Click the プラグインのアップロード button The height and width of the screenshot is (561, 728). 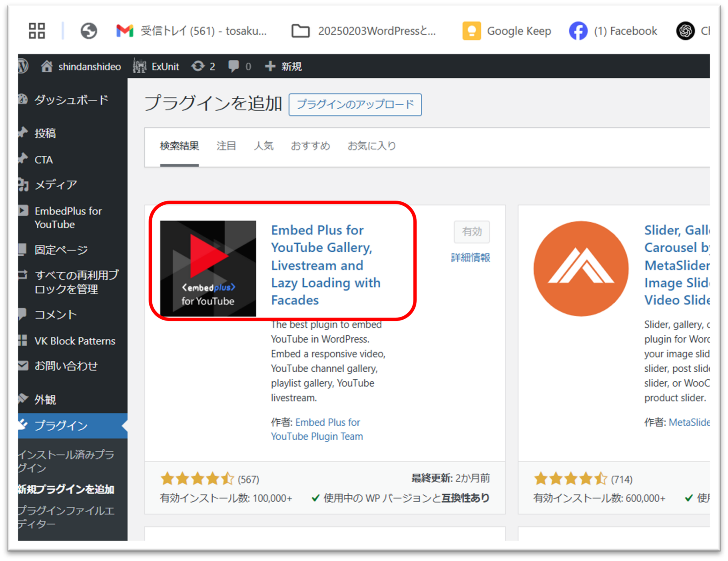coord(355,105)
